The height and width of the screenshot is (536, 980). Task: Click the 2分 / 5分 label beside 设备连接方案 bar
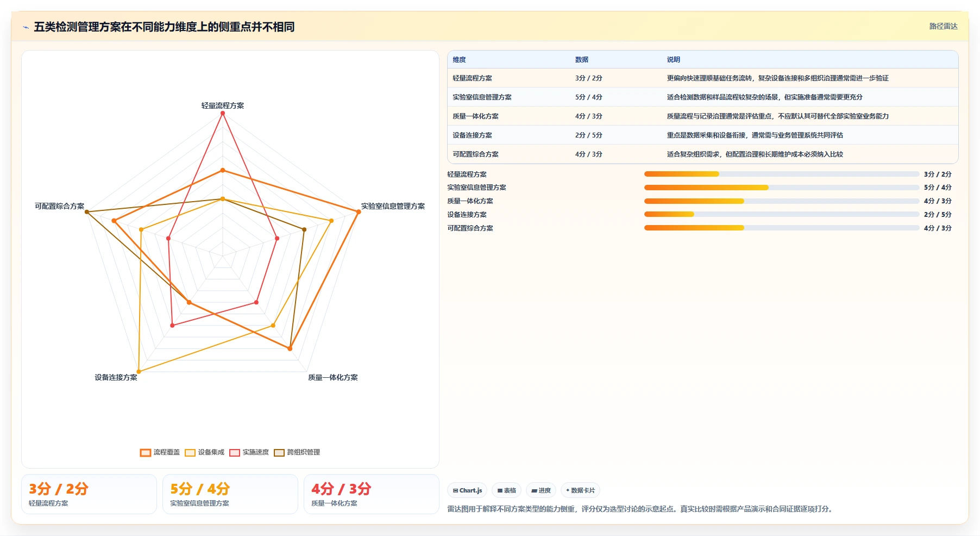938,215
